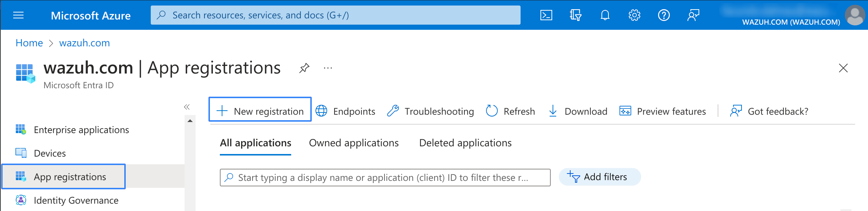
Task: Click side menu scrollbar up arrow
Action: [x=190, y=121]
